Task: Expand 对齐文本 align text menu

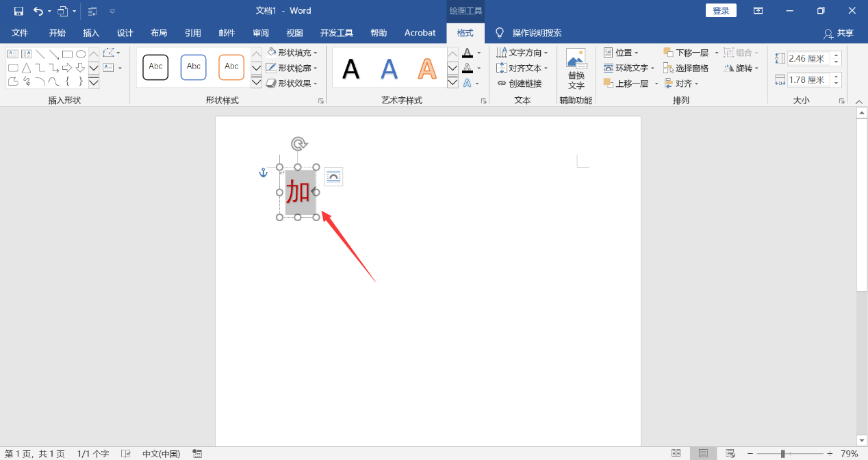Action: [x=522, y=68]
